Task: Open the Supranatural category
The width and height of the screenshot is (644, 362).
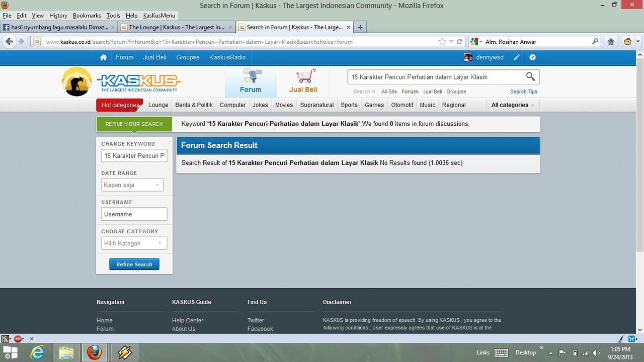Action: click(x=317, y=105)
